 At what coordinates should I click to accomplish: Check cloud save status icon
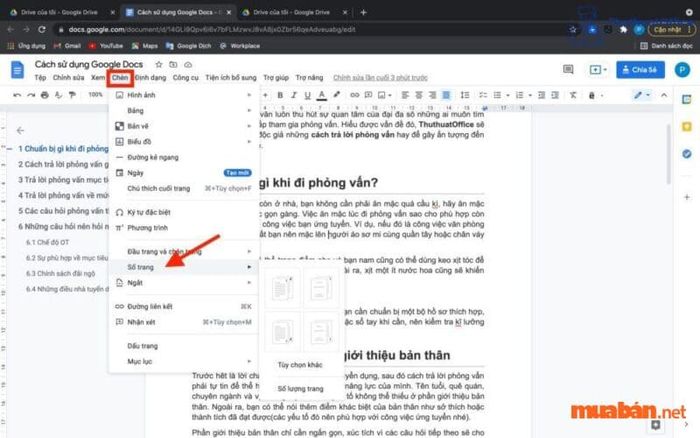(x=188, y=65)
